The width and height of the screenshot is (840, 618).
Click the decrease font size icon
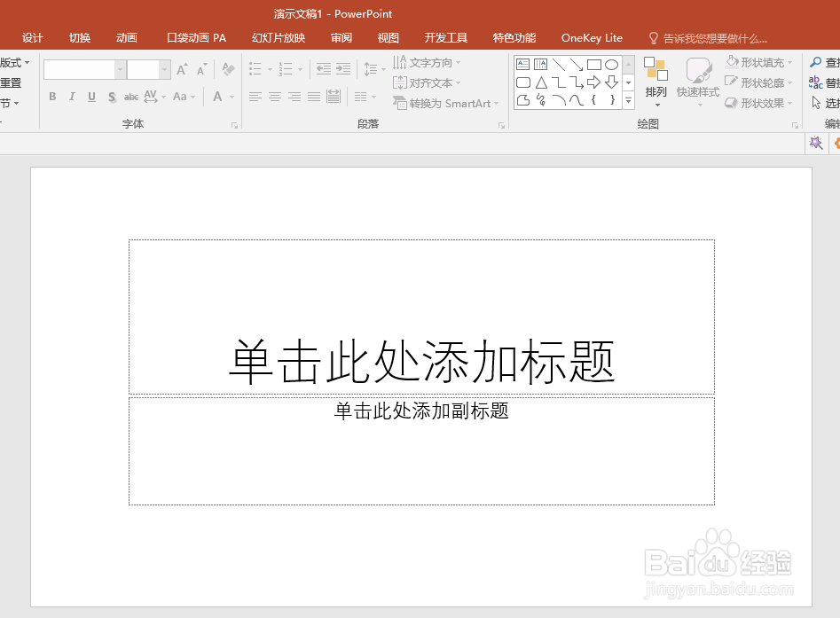click(201, 69)
